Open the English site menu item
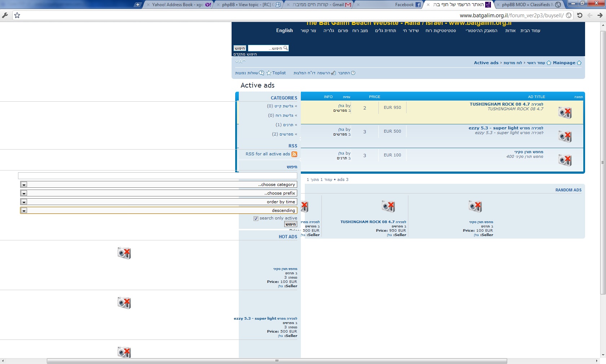This screenshot has height=364, width=606. (285, 31)
